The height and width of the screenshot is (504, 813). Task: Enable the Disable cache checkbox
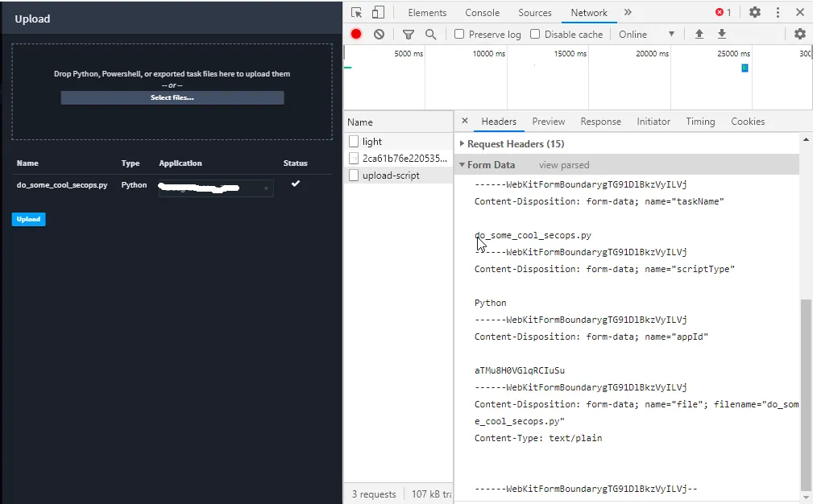535,34
